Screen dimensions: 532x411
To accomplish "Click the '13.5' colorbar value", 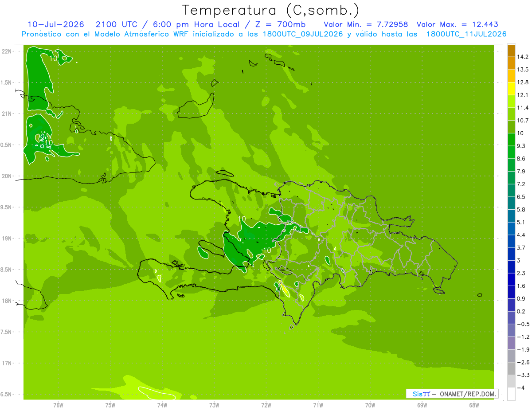I will tap(523, 70).
